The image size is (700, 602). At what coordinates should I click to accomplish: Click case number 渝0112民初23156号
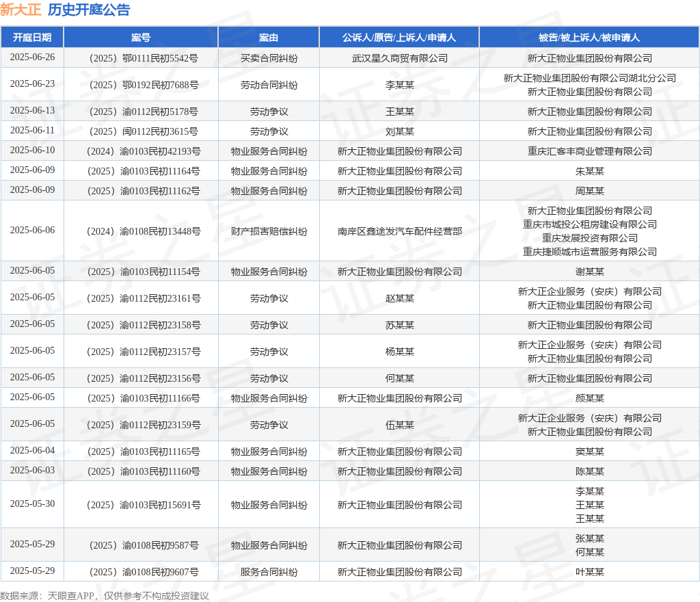coord(144,378)
